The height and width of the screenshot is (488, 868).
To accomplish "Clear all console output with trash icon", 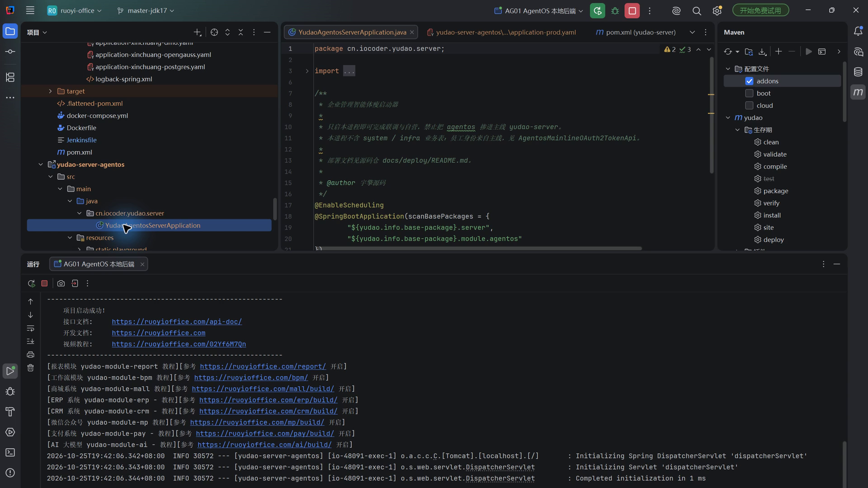I will point(30,368).
